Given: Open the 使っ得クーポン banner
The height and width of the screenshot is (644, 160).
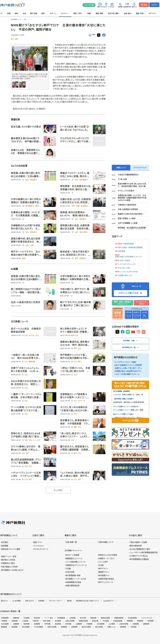Looking at the screenshot, I should click(x=130, y=445).
